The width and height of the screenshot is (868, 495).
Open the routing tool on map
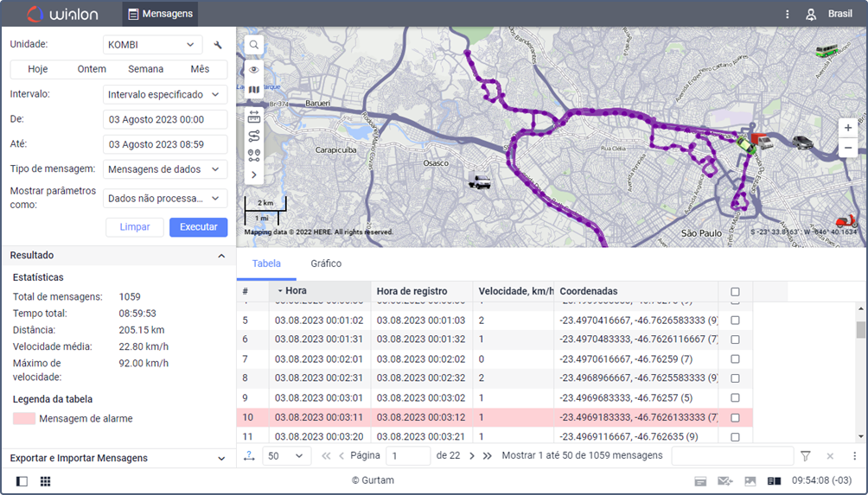pos(254,136)
